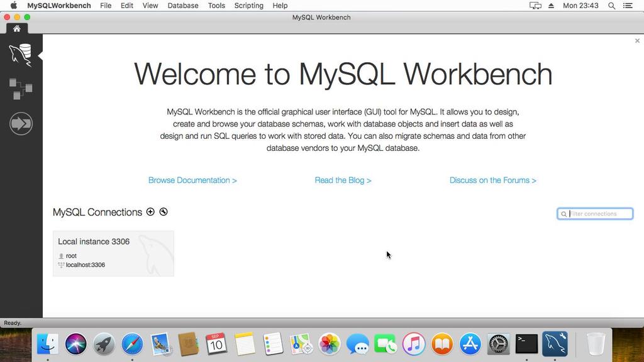644x362 pixels.
Task: Open Reminders from the Dock
Action: click(273, 344)
